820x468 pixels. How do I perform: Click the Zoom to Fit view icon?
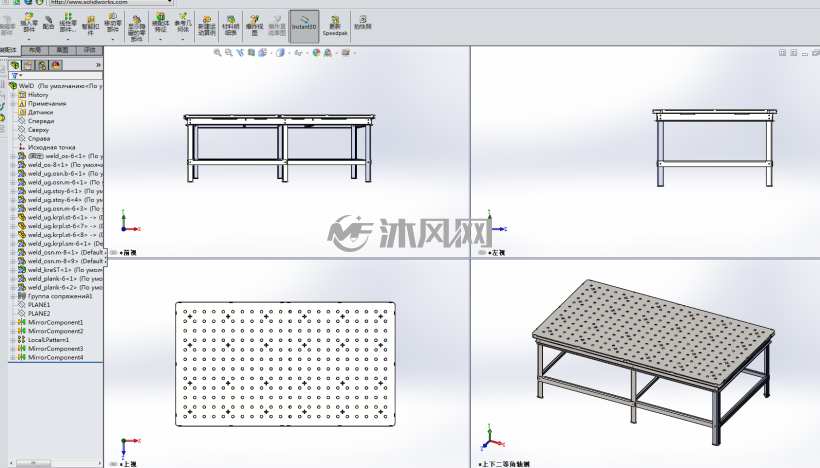click(218, 53)
